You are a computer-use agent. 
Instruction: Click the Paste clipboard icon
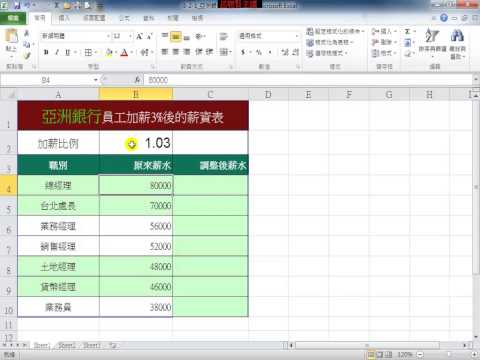(11, 36)
